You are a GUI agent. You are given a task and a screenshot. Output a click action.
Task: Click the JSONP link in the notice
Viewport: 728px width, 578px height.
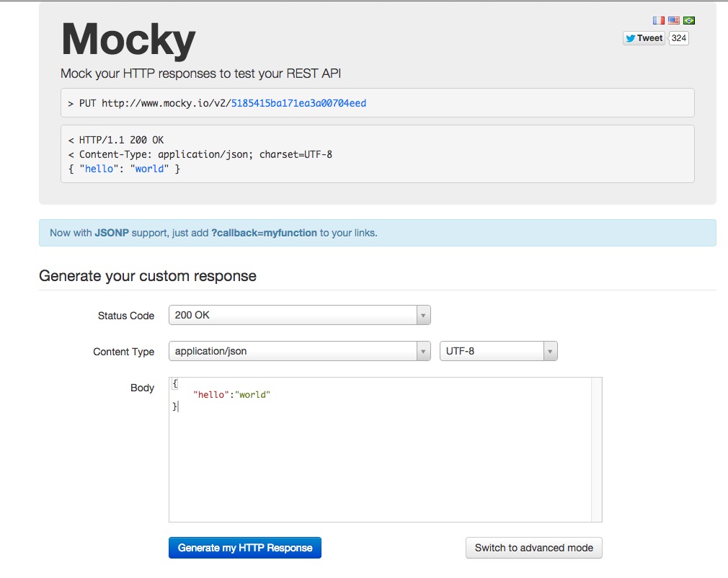tap(112, 233)
